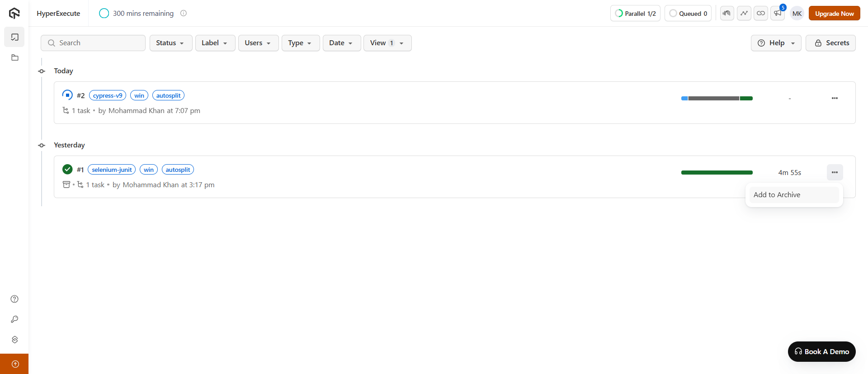Open the Label filter dropdown
868x374 pixels.
[x=215, y=43]
